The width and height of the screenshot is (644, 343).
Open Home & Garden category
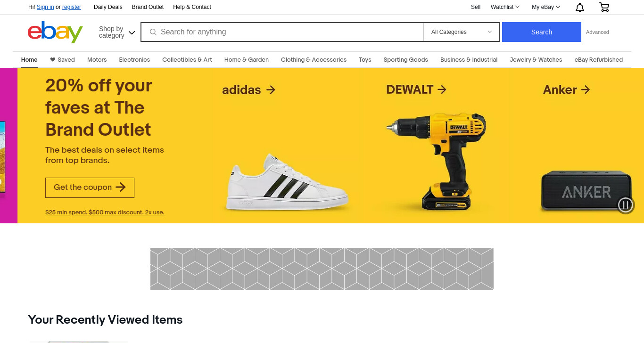click(x=247, y=60)
